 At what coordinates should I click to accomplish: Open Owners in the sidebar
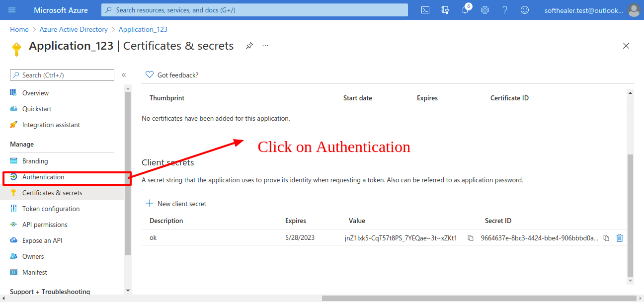33,256
